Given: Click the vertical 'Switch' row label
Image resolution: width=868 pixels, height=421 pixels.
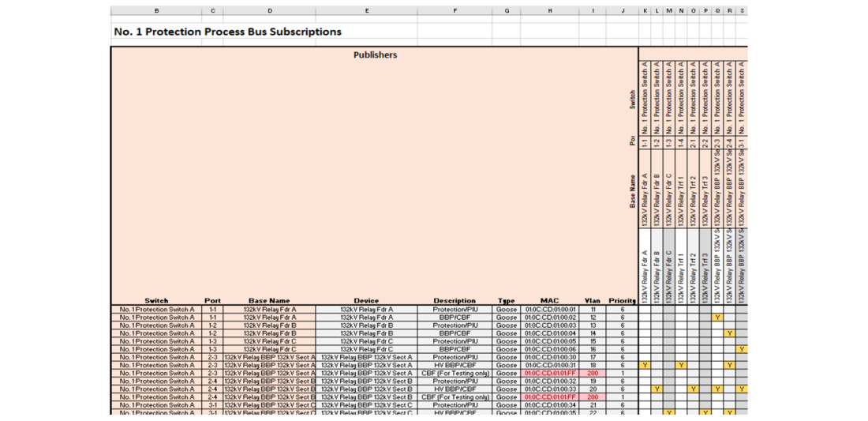Looking at the screenshot, I should point(632,101).
